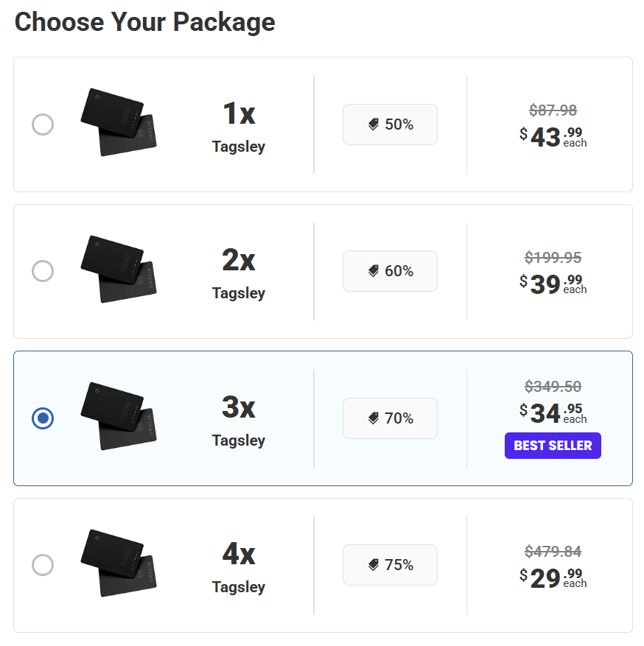Click the $39.99 each price
The image size is (644, 646).
click(553, 284)
